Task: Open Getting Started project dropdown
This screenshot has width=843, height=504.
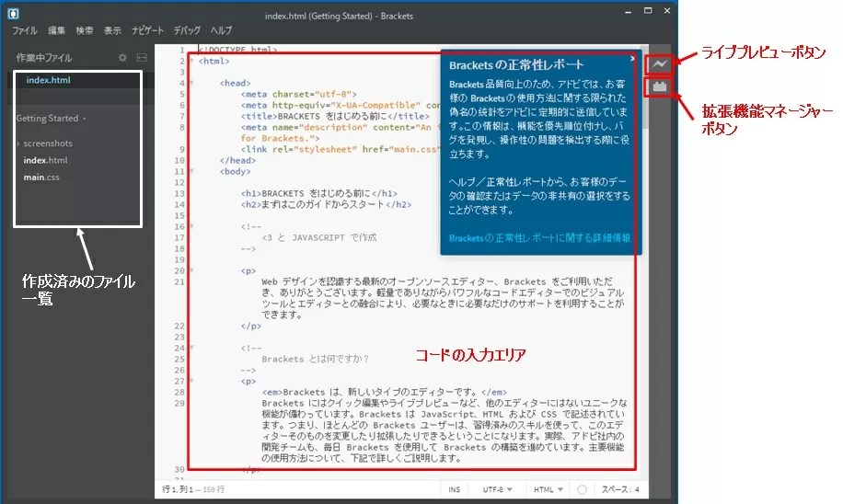Action: (51, 119)
